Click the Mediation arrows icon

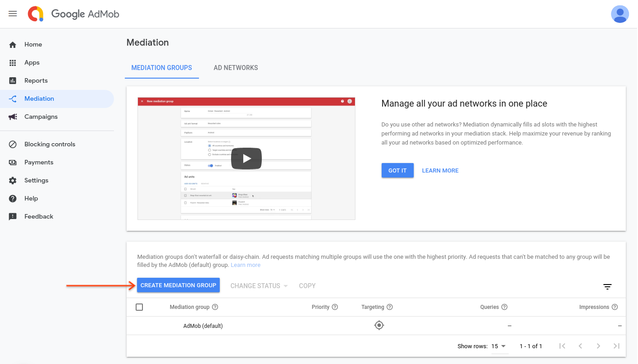[13, 99]
